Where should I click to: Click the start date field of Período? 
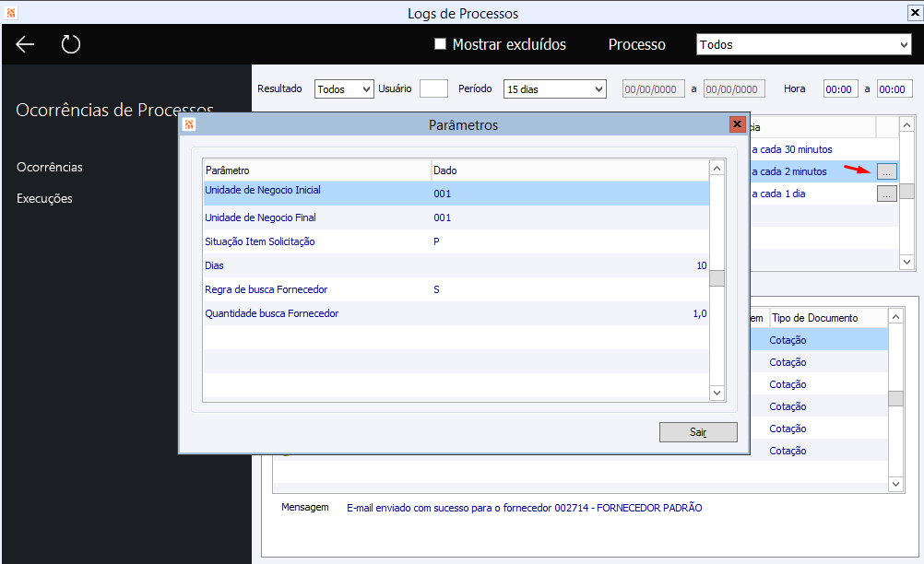(654, 88)
